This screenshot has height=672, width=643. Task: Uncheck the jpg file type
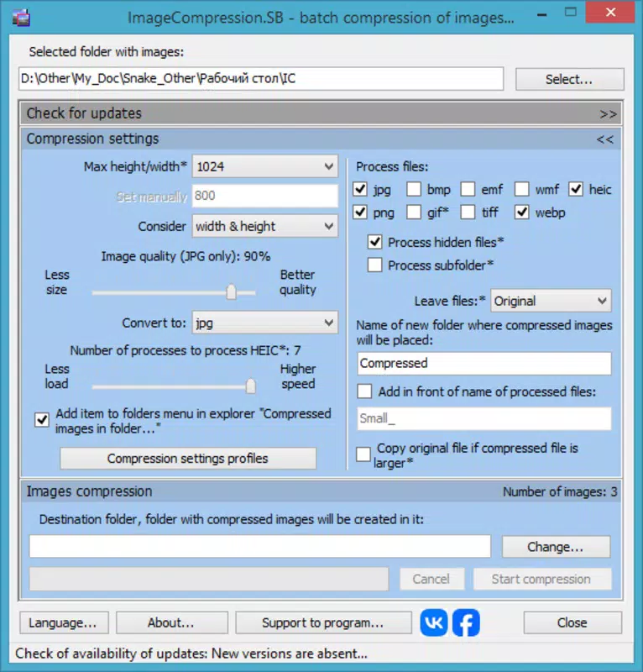360,189
